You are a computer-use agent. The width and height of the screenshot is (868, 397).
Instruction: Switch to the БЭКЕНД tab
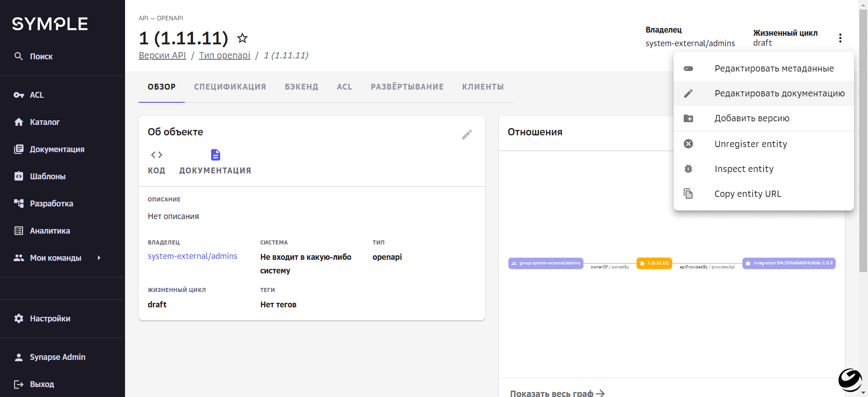(302, 87)
